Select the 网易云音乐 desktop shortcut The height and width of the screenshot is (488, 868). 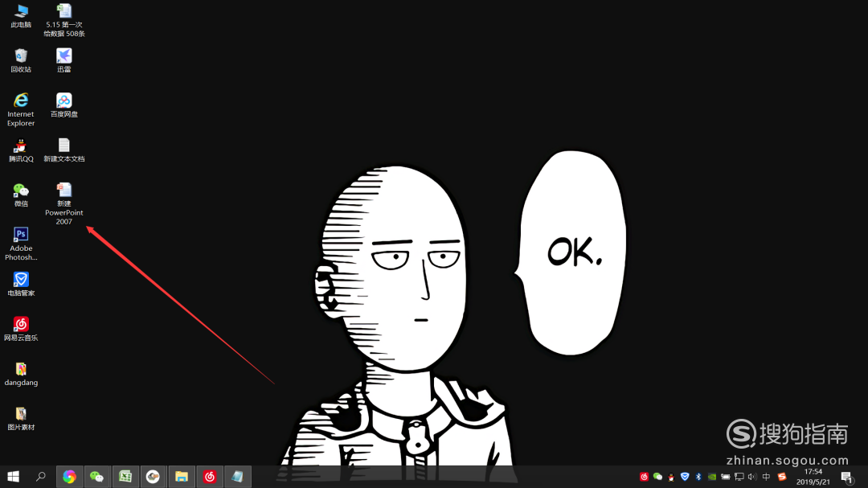pyautogui.click(x=21, y=329)
